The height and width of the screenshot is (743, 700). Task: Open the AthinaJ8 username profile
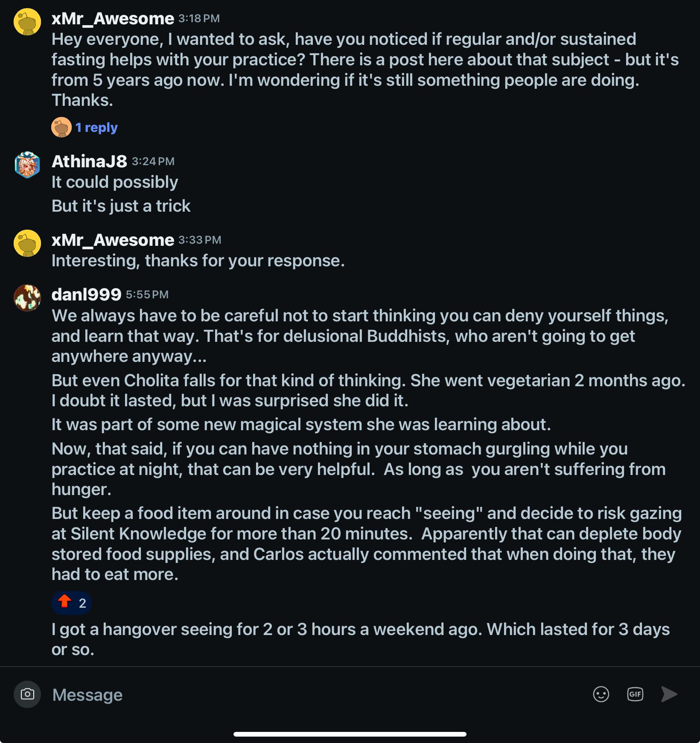[89, 161]
